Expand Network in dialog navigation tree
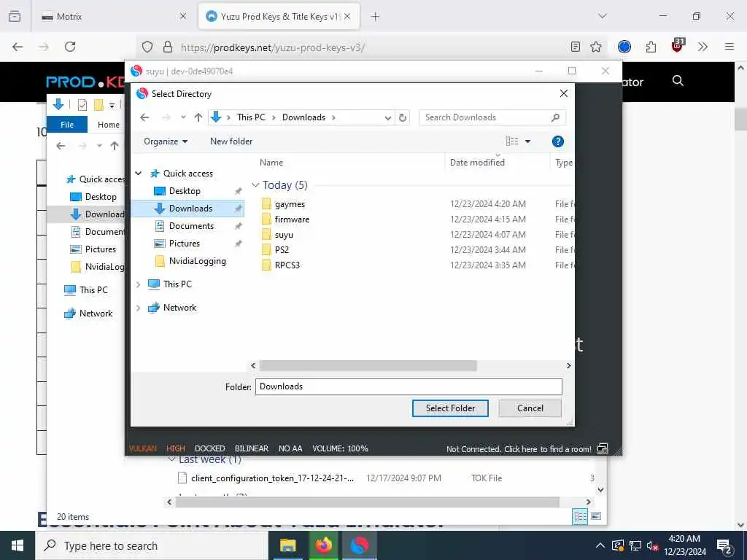Viewport: 747px width, 560px height. click(138, 308)
